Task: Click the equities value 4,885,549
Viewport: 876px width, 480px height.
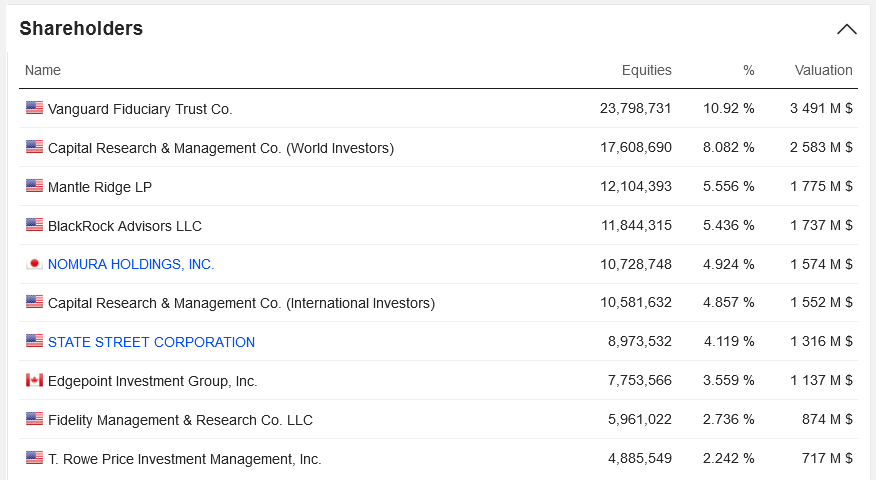Action: pyautogui.click(x=640, y=458)
